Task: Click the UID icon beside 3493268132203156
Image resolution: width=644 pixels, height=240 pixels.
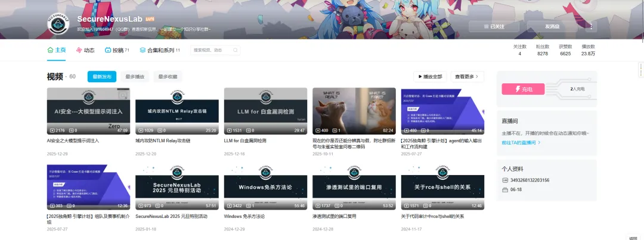Action: [505, 180]
